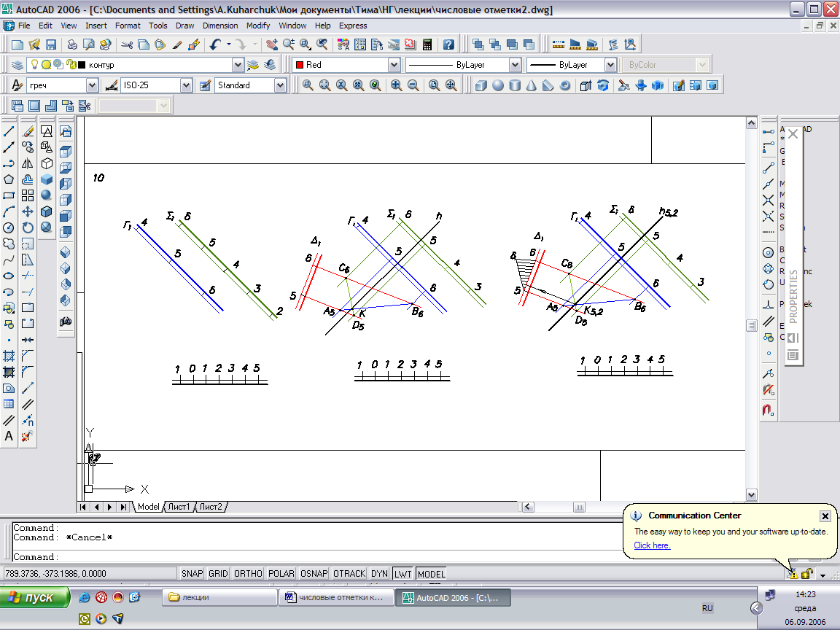Click the vertical scrollbar down arrow
This screenshot has width=840, height=630.
pos(751,495)
